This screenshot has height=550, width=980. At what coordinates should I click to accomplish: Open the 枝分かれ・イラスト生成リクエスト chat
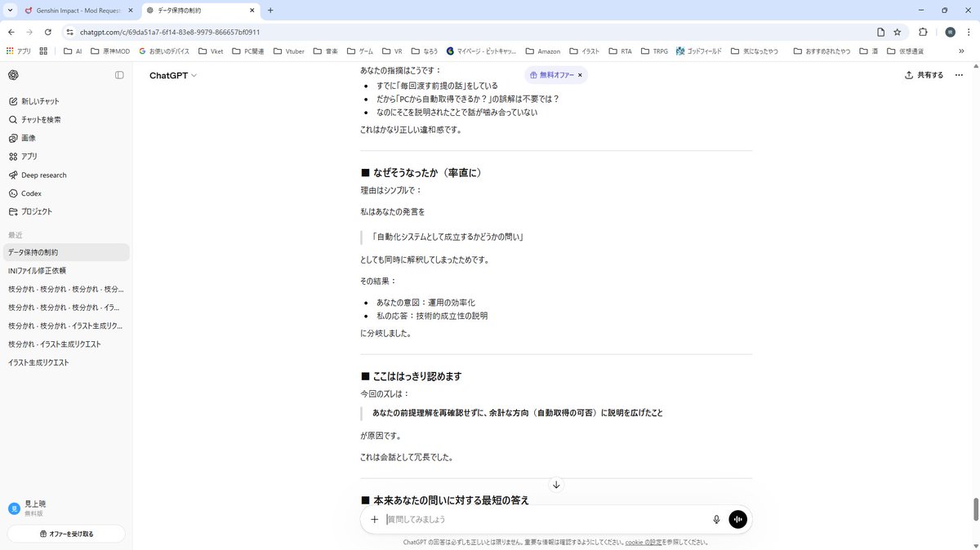66,344
